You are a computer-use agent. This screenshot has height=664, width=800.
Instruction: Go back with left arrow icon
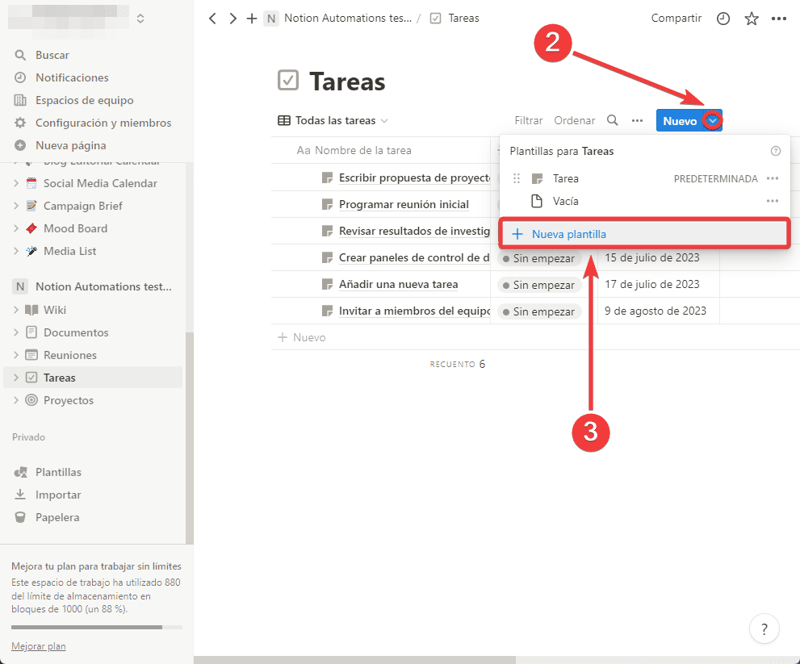coord(213,19)
